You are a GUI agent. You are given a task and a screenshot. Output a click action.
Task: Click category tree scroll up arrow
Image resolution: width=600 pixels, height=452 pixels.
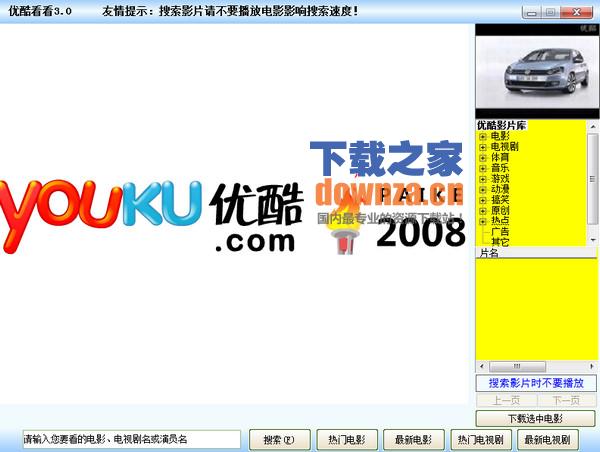click(593, 126)
